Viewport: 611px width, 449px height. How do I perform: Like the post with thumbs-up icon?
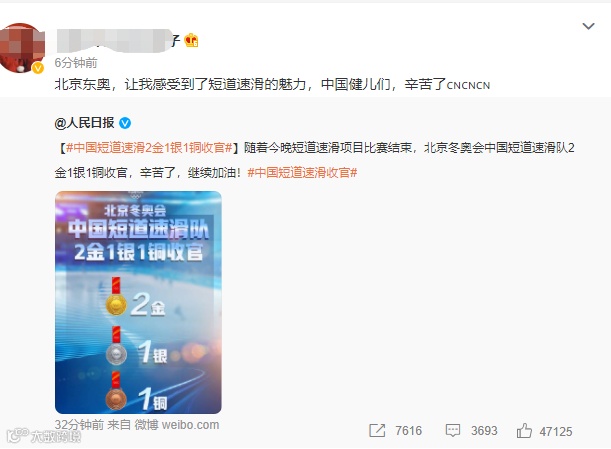click(x=524, y=431)
